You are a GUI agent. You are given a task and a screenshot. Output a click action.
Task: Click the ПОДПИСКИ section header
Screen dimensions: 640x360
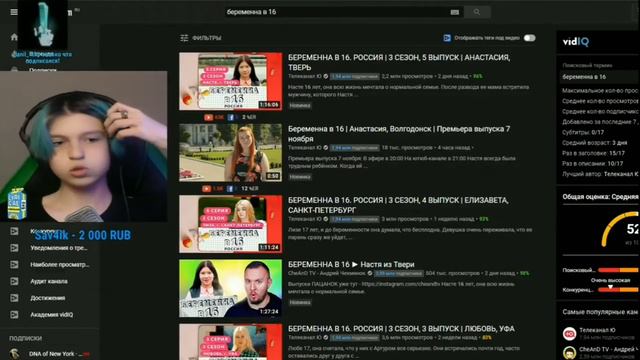(x=25, y=338)
